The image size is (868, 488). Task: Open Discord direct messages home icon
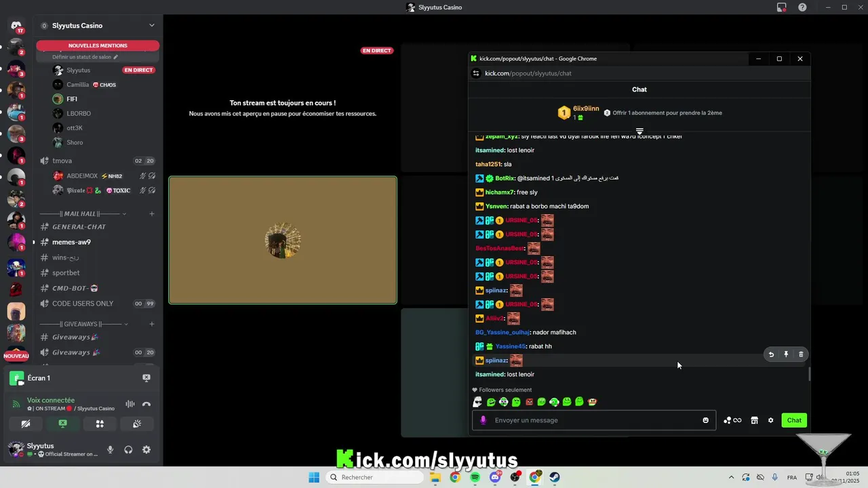(16, 26)
